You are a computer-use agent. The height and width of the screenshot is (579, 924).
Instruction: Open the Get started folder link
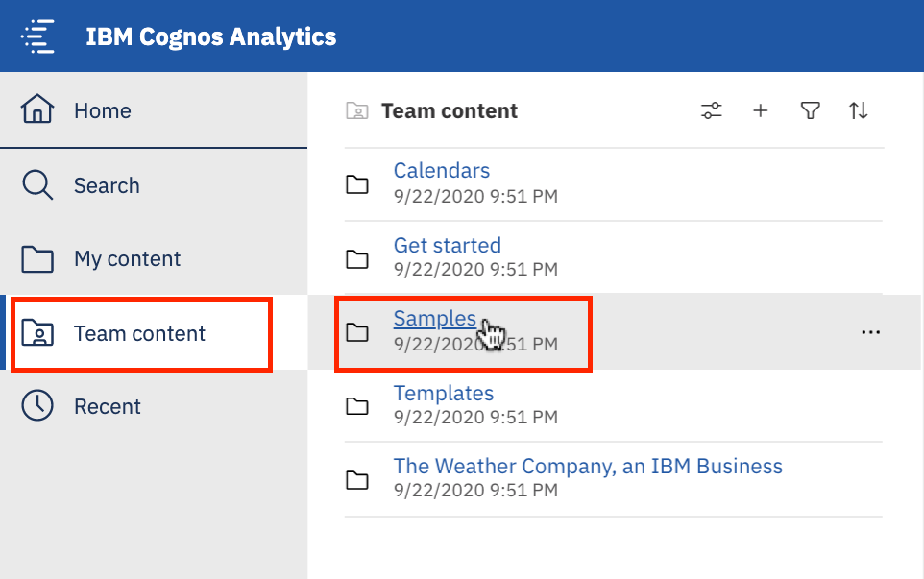point(448,245)
